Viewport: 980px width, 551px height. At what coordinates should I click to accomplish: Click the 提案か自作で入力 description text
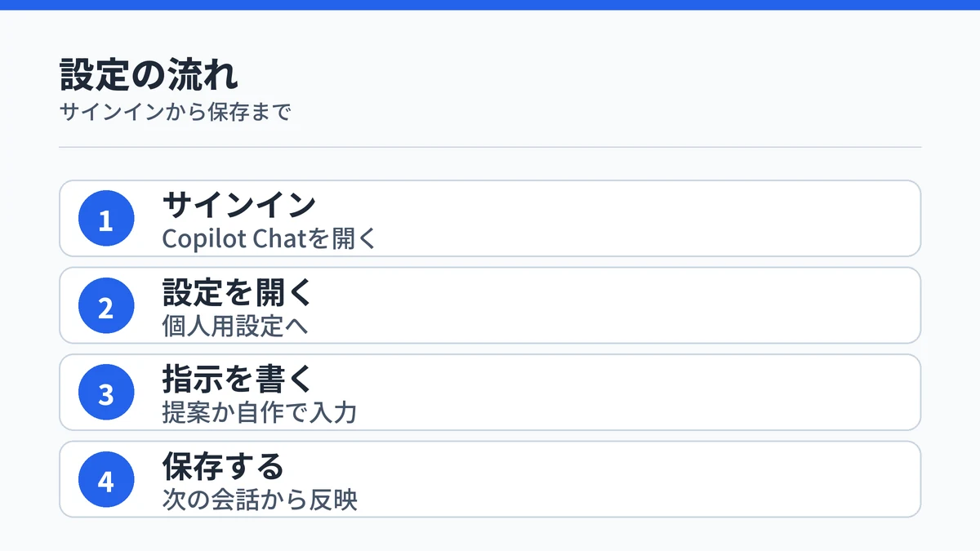click(x=260, y=412)
